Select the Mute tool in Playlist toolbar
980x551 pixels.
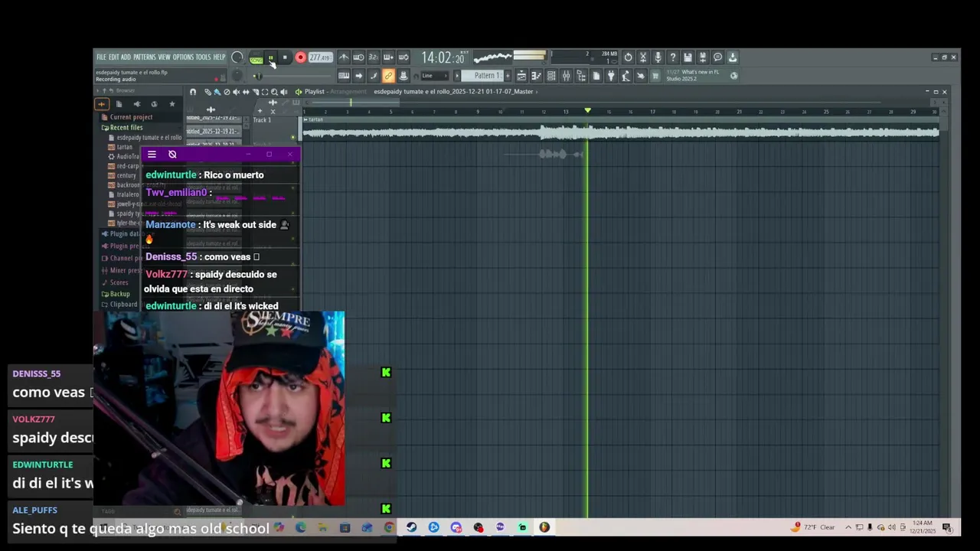(x=236, y=92)
